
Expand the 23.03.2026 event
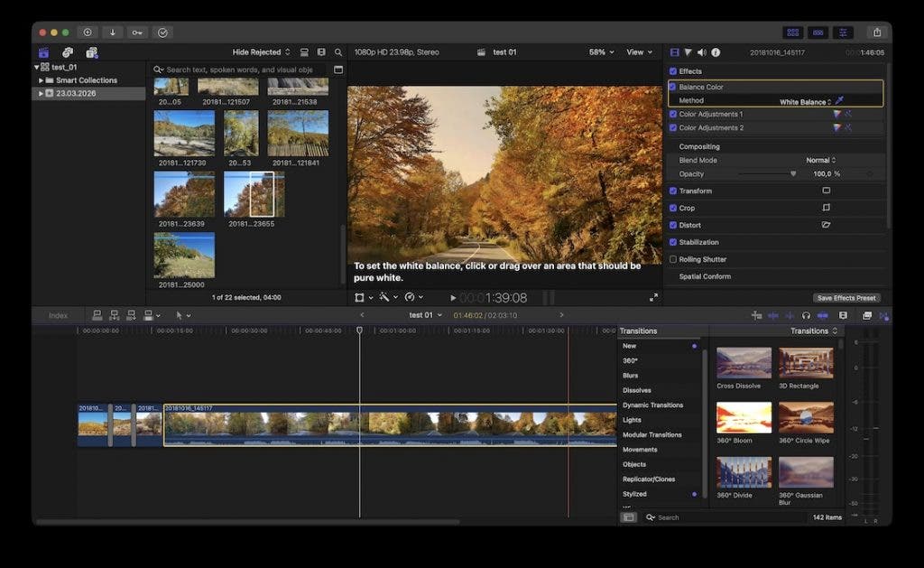coord(41,93)
